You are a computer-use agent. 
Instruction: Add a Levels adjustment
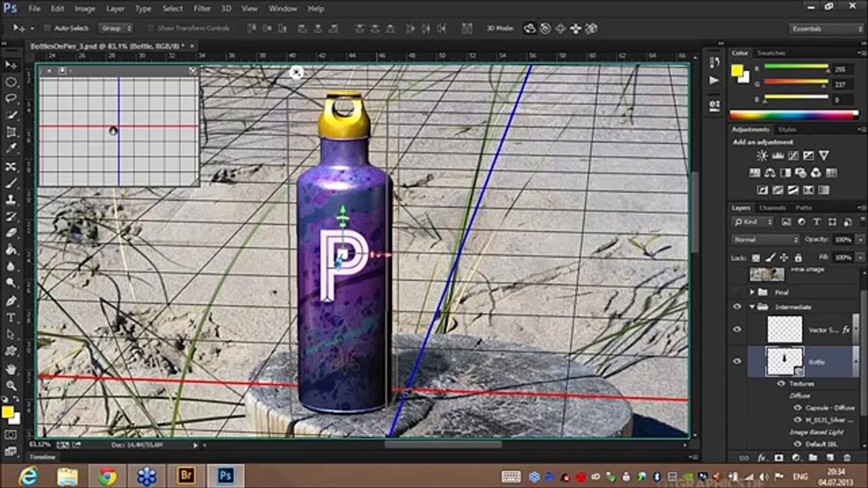click(778, 156)
